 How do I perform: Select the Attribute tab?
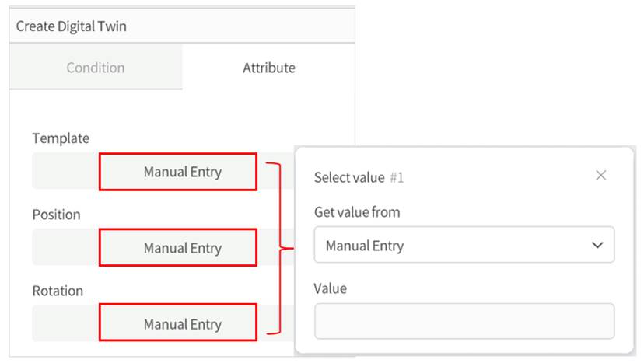pos(268,68)
